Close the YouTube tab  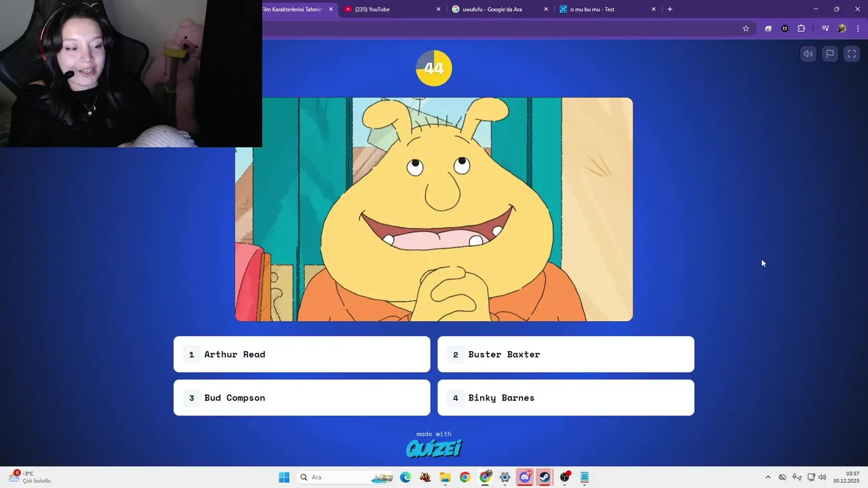click(x=438, y=9)
